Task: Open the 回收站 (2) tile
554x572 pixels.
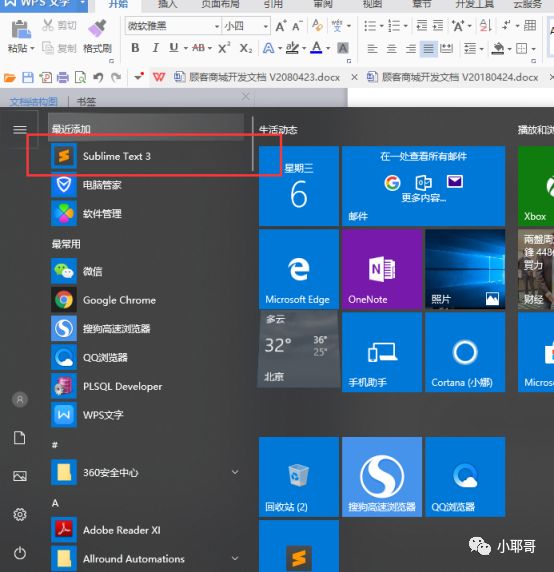Action: (x=299, y=477)
